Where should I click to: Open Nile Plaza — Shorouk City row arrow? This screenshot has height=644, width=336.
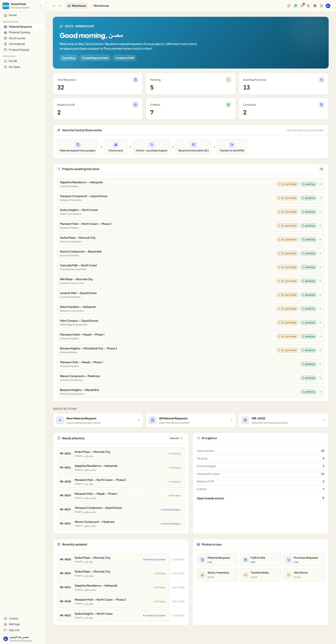pos(320,281)
